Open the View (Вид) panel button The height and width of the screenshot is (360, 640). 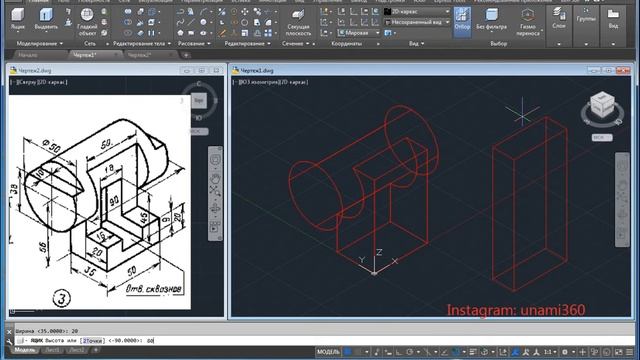613,18
